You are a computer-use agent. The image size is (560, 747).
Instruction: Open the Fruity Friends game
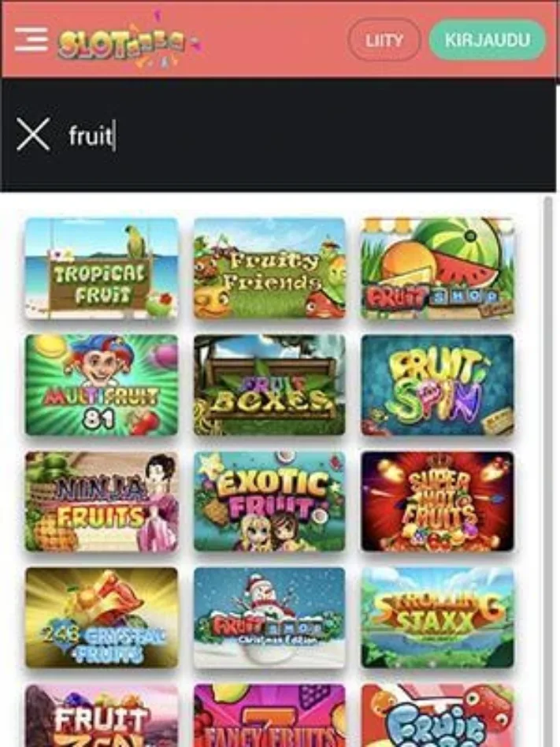(269, 268)
